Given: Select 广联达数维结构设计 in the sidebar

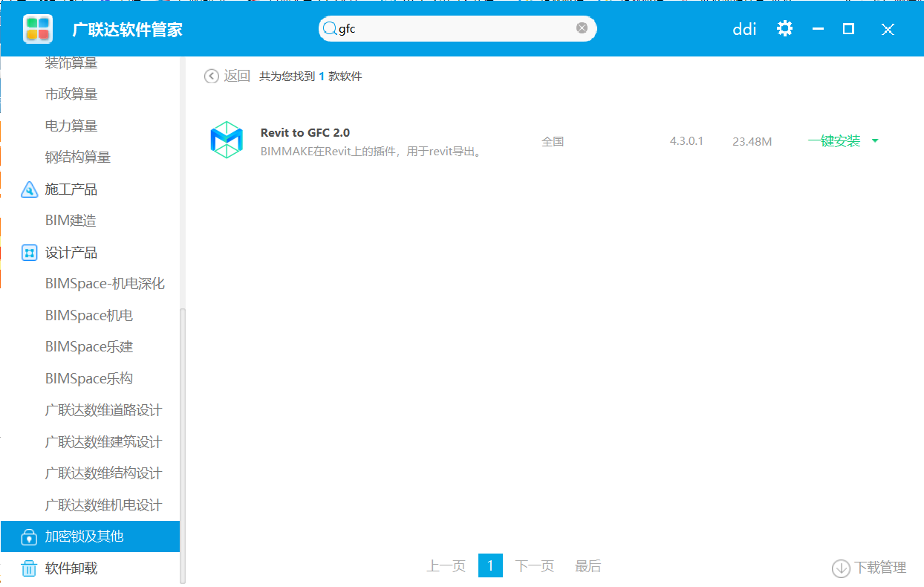Looking at the screenshot, I should tap(103, 473).
